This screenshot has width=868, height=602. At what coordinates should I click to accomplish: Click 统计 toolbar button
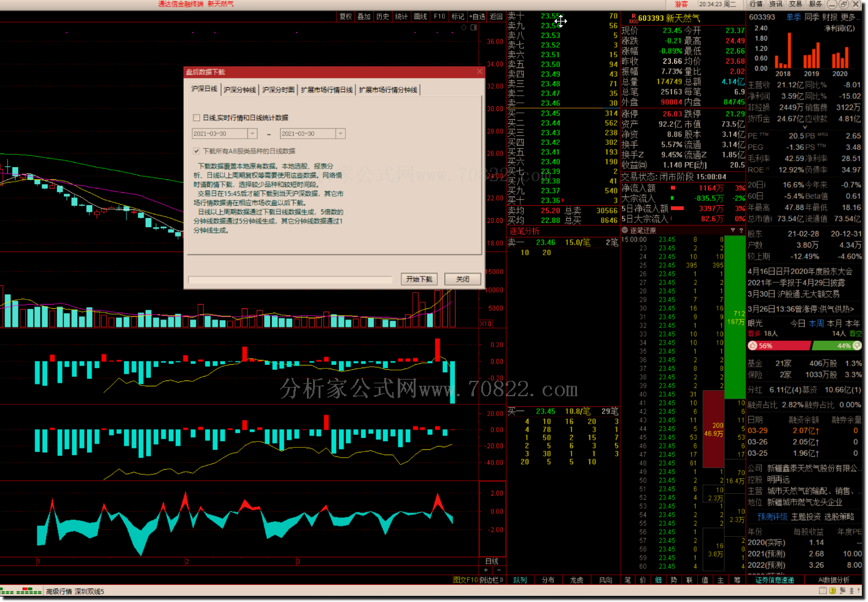point(401,17)
